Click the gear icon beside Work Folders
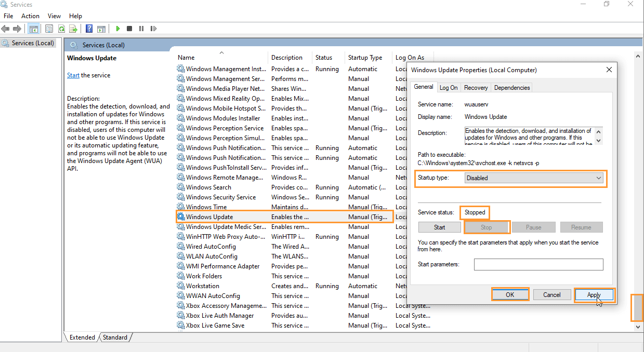This screenshot has height=352, width=644. [181, 276]
